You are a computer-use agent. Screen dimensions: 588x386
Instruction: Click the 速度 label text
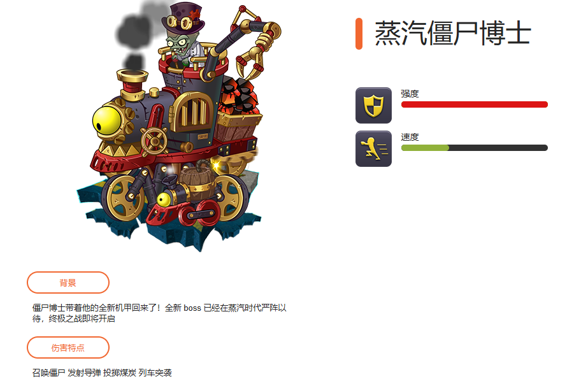click(x=410, y=137)
